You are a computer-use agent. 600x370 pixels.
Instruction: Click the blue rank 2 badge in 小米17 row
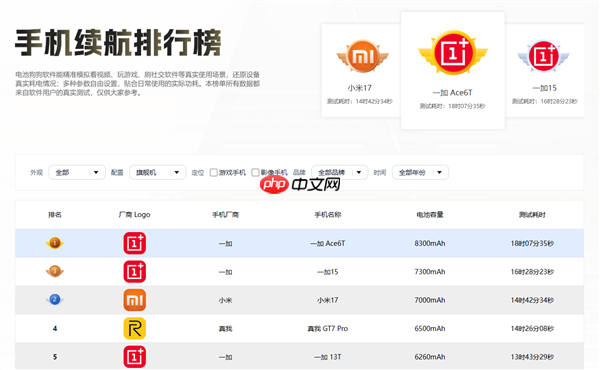pos(55,300)
